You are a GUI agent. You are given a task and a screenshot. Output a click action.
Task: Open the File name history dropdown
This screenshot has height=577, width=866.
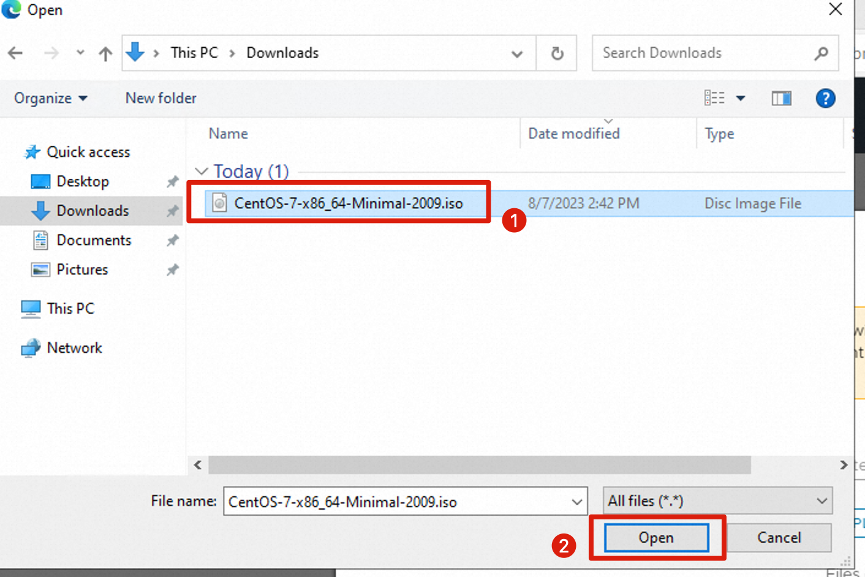click(x=576, y=501)
